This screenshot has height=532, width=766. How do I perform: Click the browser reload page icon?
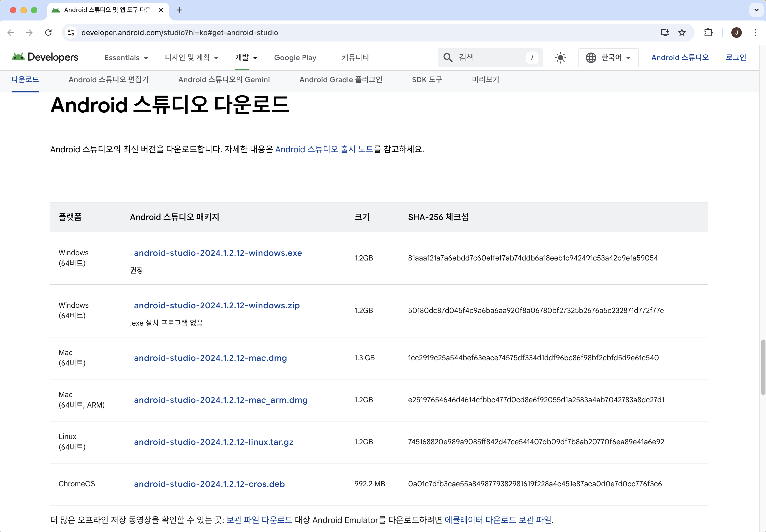[x=48, y=32]
